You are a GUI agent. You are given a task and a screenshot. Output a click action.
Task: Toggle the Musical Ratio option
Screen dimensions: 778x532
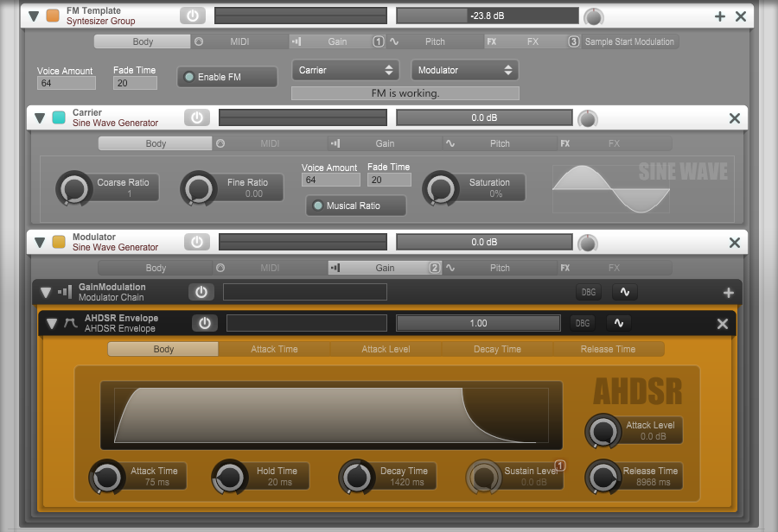356,206
